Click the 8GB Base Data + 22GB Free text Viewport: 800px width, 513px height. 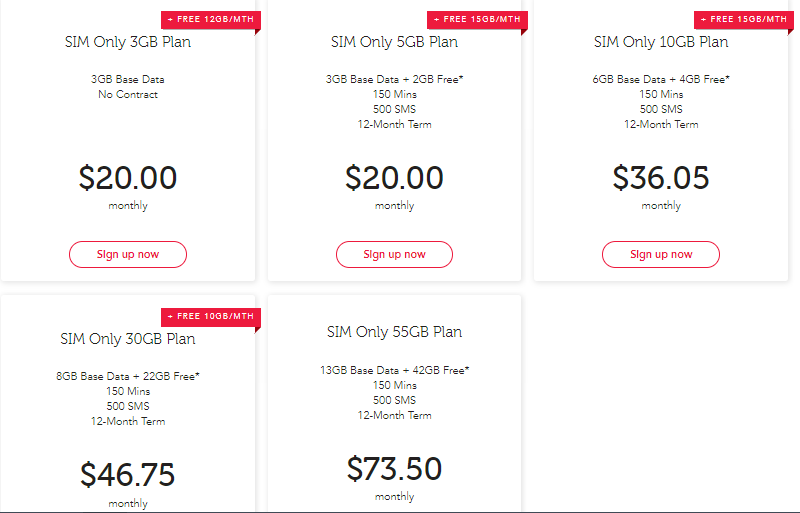click(x=128, y=376)
